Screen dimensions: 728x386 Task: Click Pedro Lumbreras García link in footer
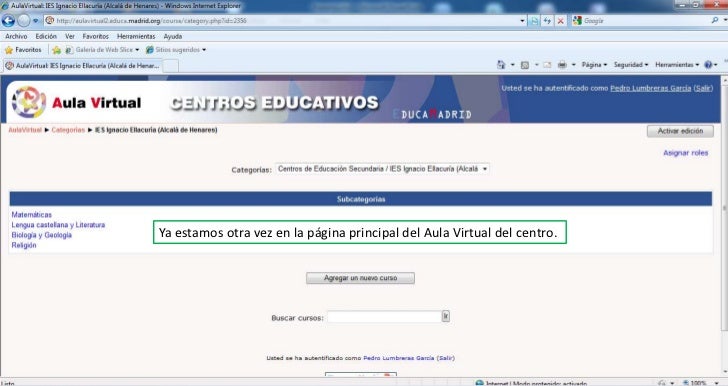398,358
